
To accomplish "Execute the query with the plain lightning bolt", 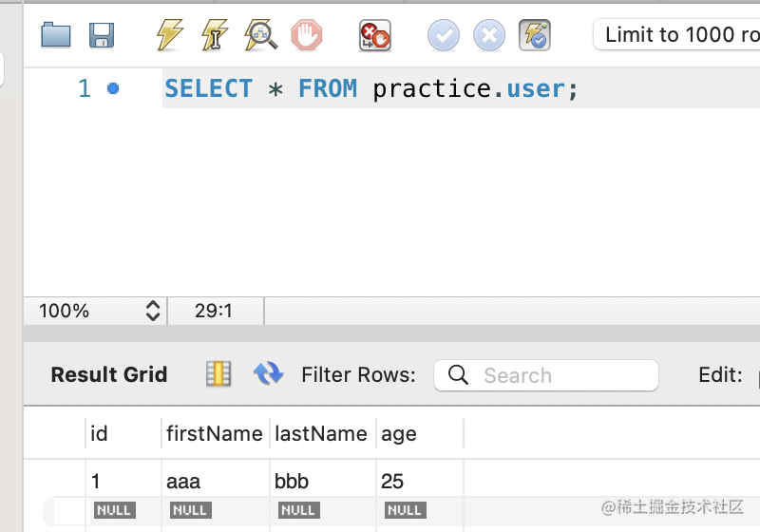I will (169, 36).
